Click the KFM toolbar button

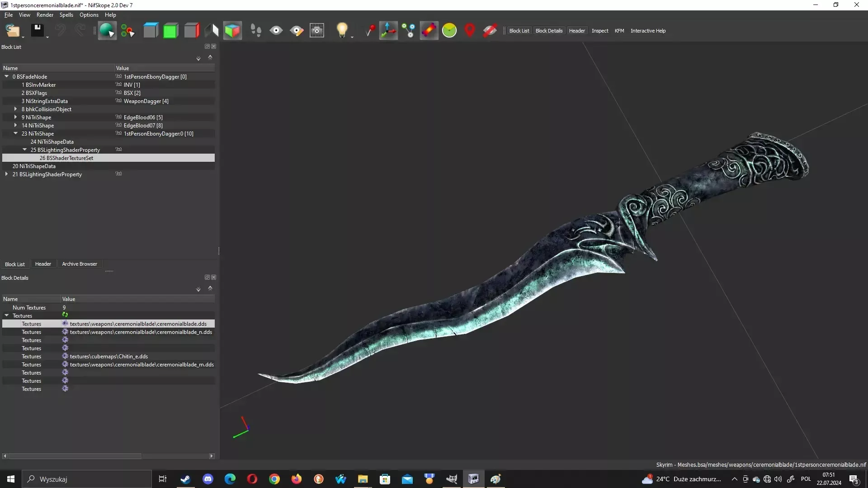point(619,31)
